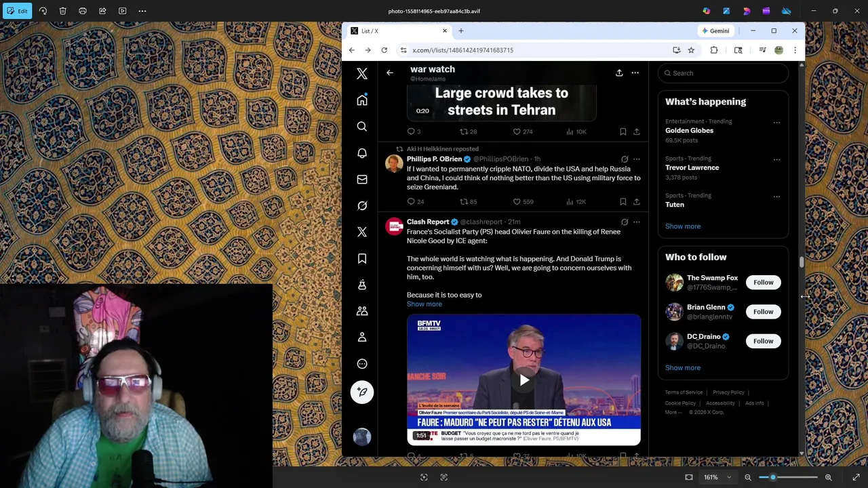The image size is (868, 488).
Task: Rotate the photo in Photos toolbar
Action: tap(43, 11)
